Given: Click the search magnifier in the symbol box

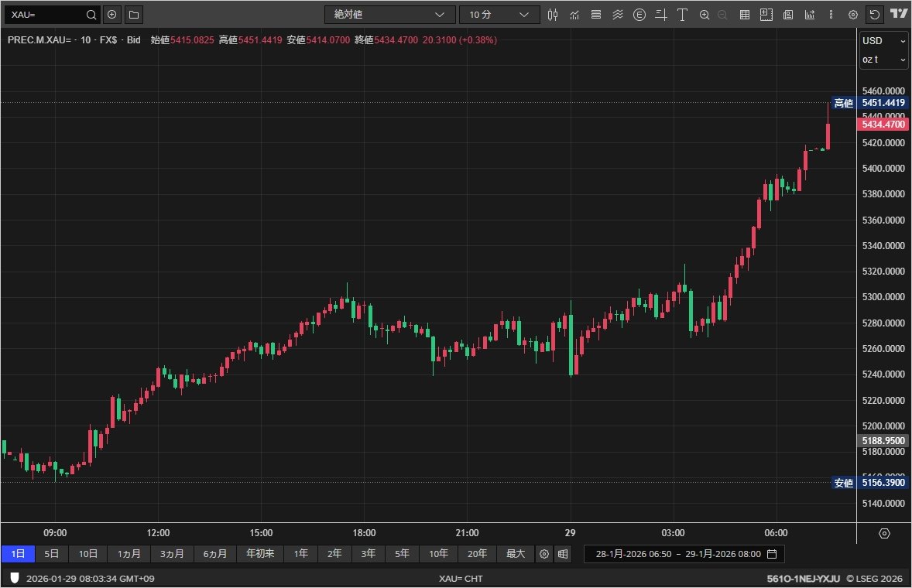Looking at the screenshot, I should 91,15.
